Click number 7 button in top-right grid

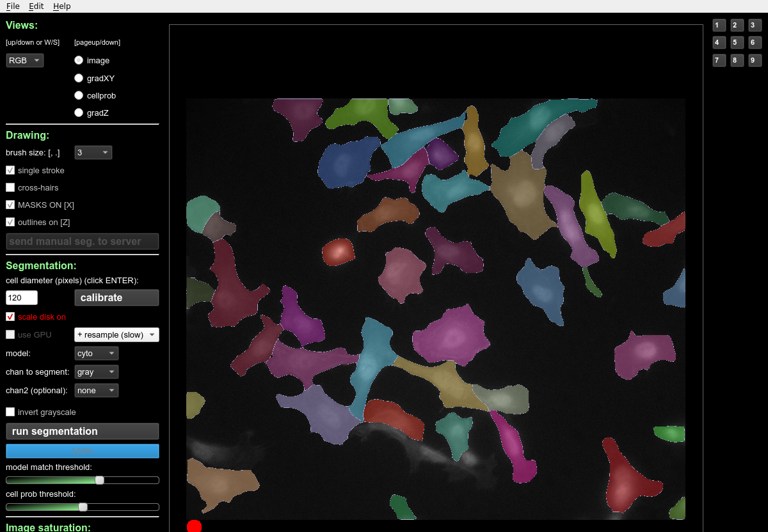click(719, 61)
